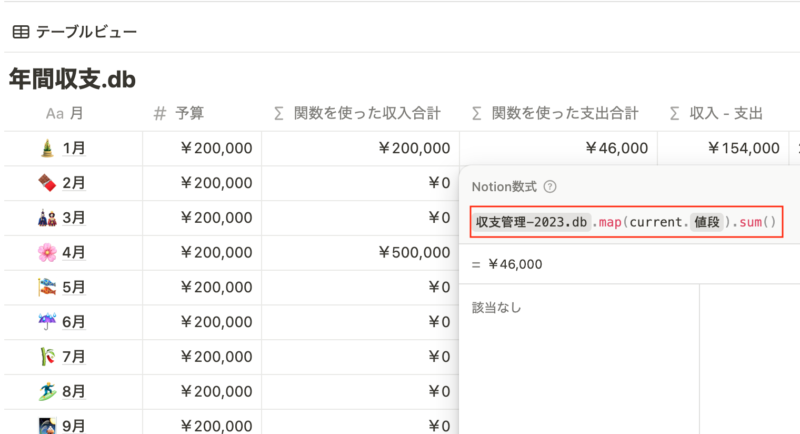Open the 2月 page
Viewport: 800px width, 434px height.
pos(73,183)
